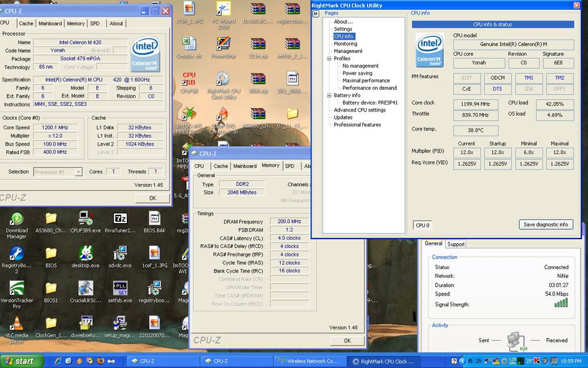Click OK in the CPU-Z memory window

347,340
